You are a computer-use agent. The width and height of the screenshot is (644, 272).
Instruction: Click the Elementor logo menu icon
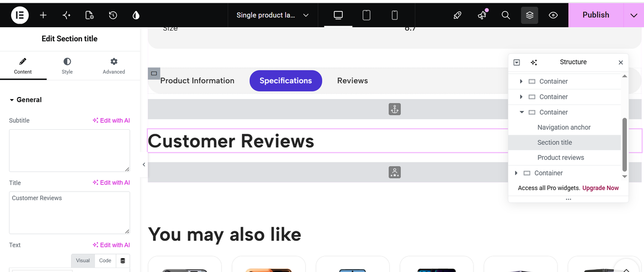pyautogui.click(x=20, y=15)
